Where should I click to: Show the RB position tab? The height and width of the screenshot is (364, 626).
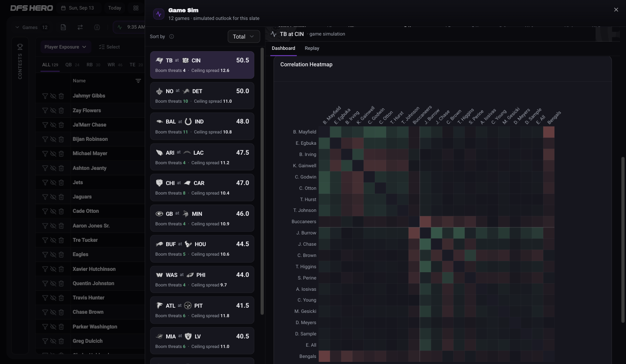[x=93, y=65]
